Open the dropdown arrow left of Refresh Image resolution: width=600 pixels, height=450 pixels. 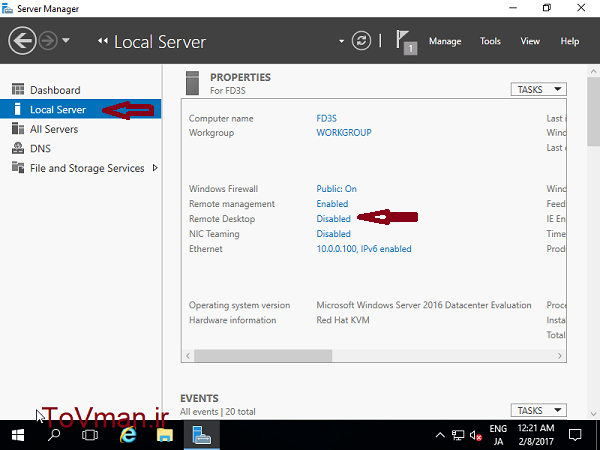click(x=341, y=41)
